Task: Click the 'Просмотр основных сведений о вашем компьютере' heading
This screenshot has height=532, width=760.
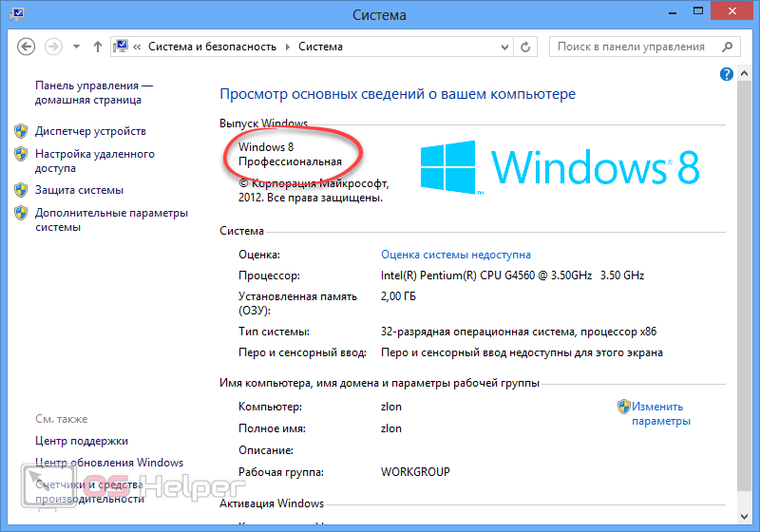Action: pyautogui.click(x=397, y=94)
